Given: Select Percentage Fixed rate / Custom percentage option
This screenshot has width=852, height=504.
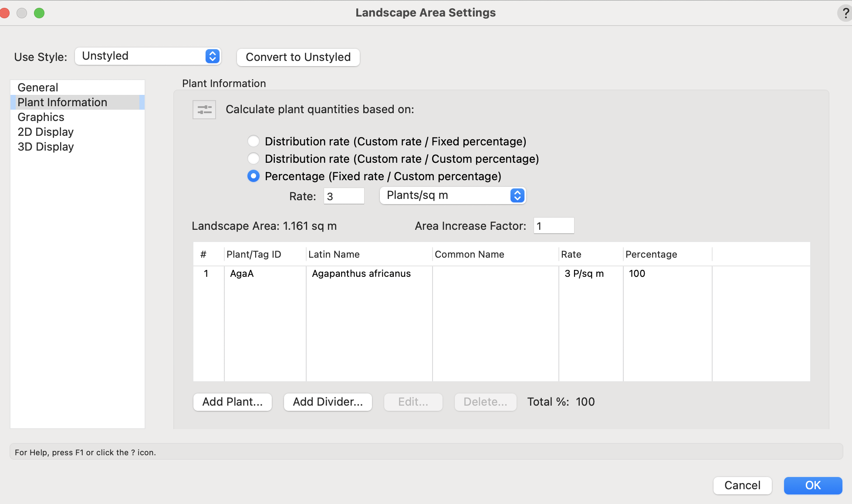Looking at the screenshot, I should point(253,176).
